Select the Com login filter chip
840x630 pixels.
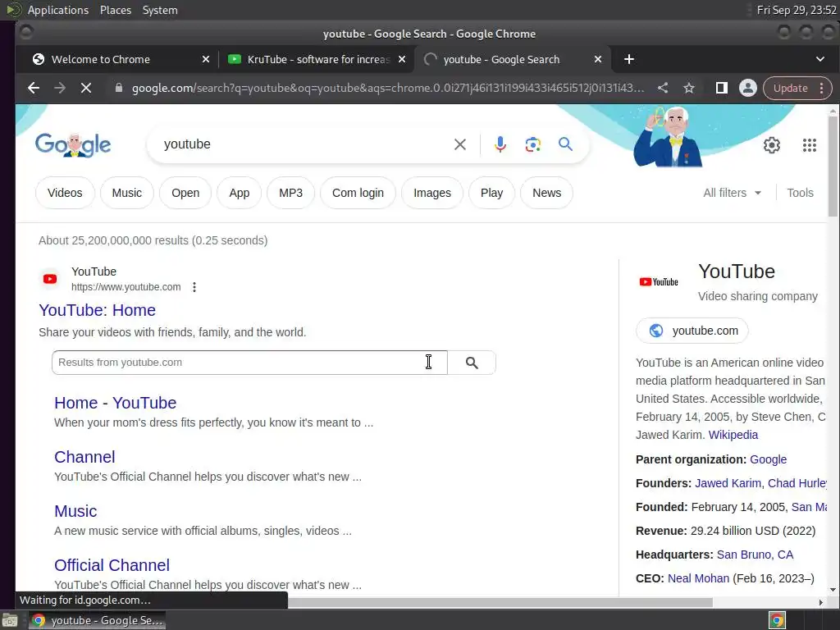tap(358, 193)
